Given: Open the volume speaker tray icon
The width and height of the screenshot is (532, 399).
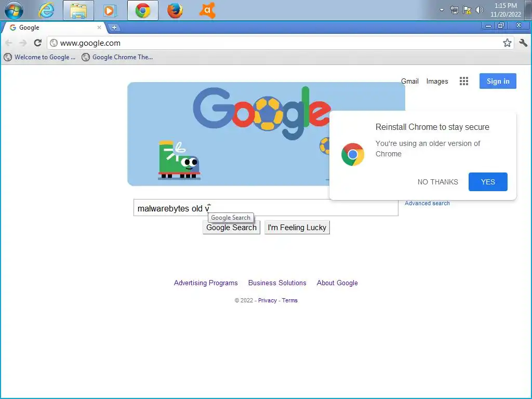Looking at the screenshot, I should tap(479, 10).
